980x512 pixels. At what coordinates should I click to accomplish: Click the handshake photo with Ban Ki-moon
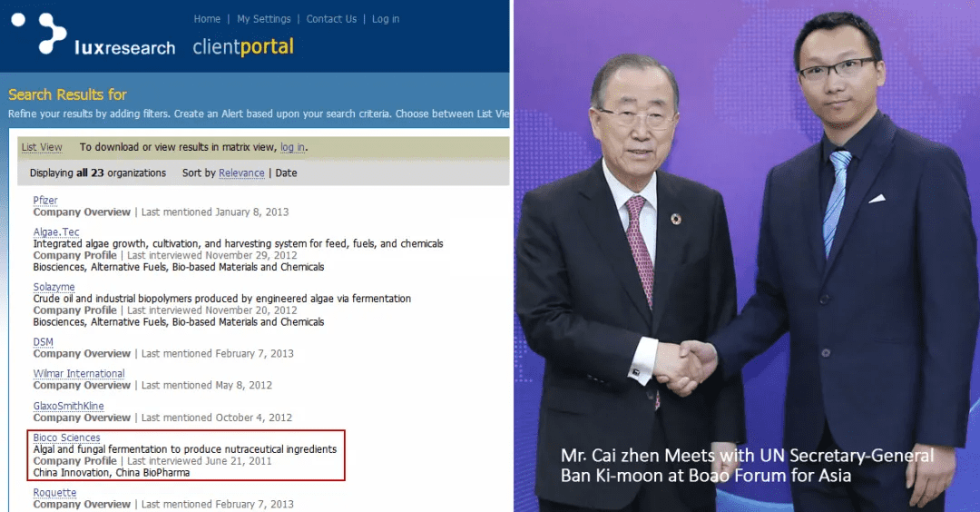[747, 256]
